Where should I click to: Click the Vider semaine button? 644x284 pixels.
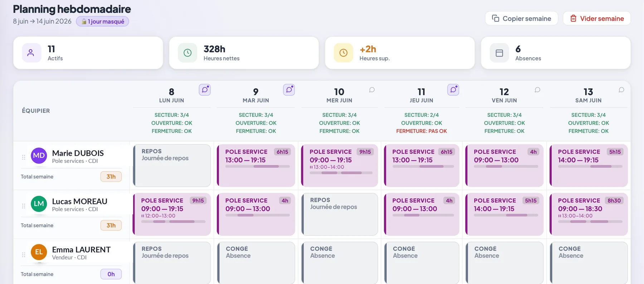tap(597, 18)
